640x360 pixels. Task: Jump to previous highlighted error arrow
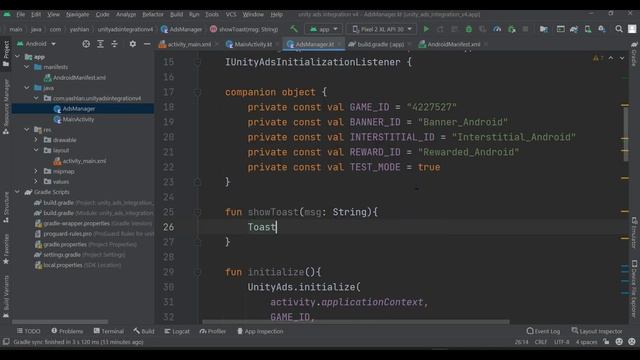tap(611, 58)
